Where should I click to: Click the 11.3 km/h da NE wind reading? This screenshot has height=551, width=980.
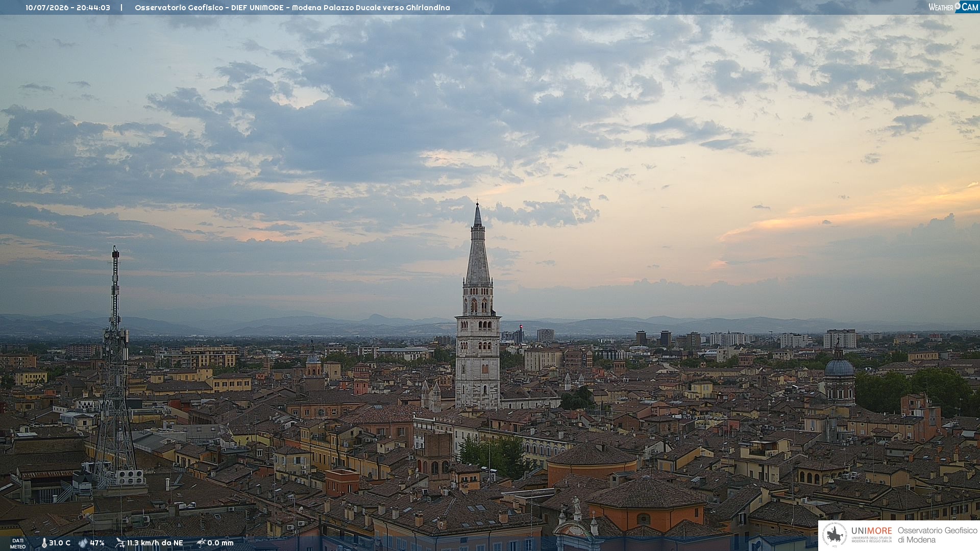point(155,543)
